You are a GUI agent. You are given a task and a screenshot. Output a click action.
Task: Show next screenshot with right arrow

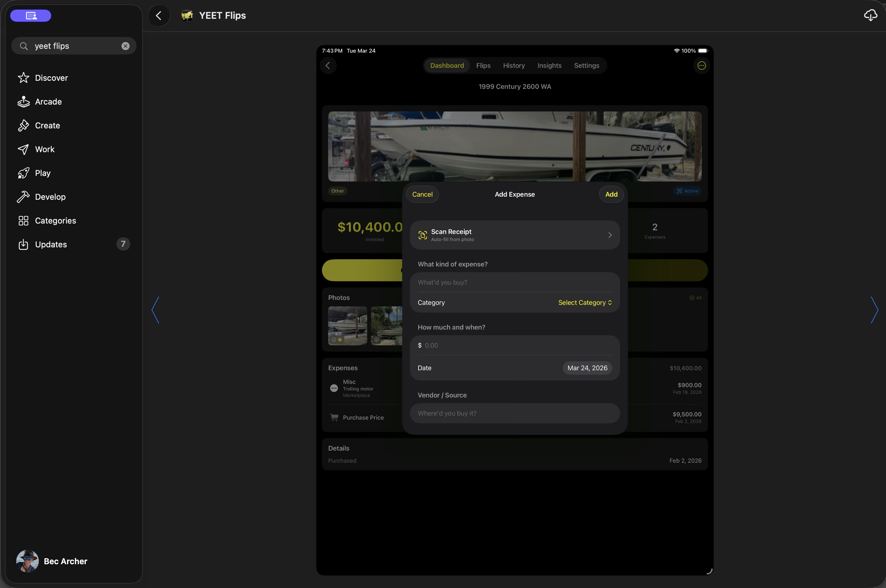point(874,310)
